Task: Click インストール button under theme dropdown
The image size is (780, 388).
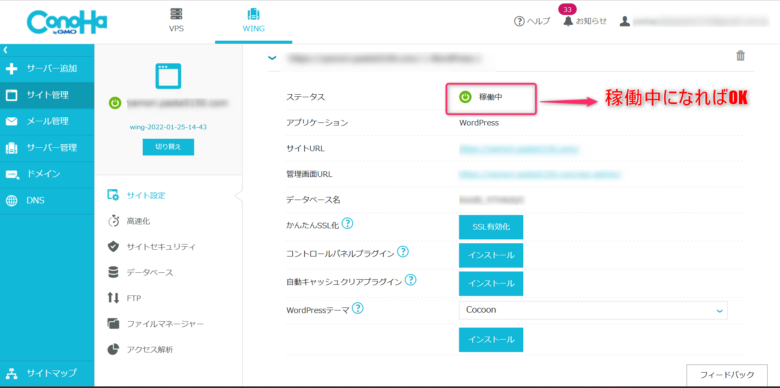Action: click(490, 340)
